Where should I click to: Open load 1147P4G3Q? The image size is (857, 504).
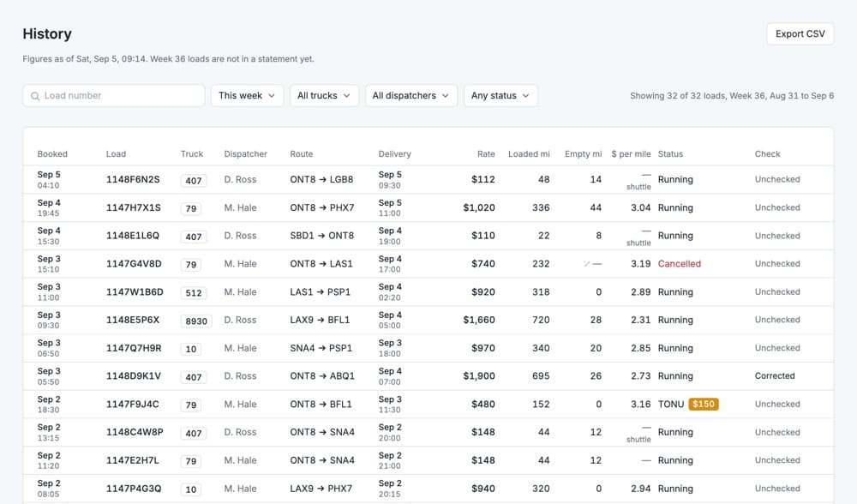134,489
